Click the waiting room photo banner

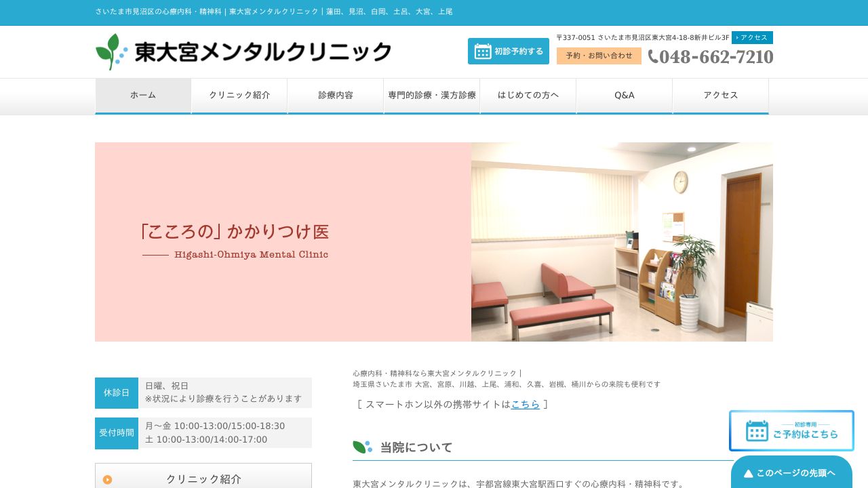tap(622, 241)
